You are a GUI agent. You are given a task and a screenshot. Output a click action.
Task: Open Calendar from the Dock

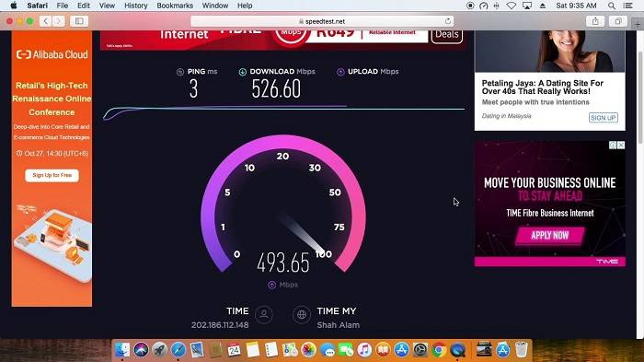pos(234,350)
